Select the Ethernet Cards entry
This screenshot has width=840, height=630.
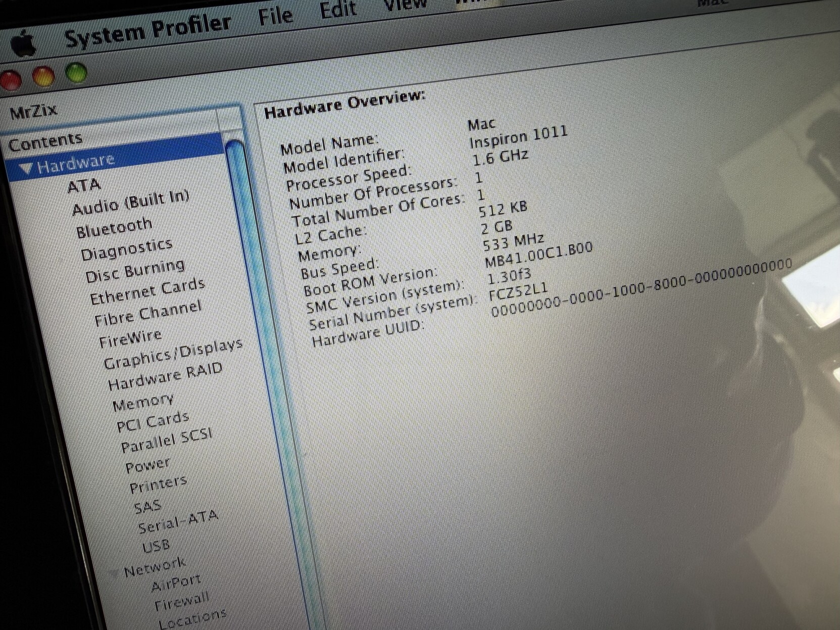pos(147,292)
